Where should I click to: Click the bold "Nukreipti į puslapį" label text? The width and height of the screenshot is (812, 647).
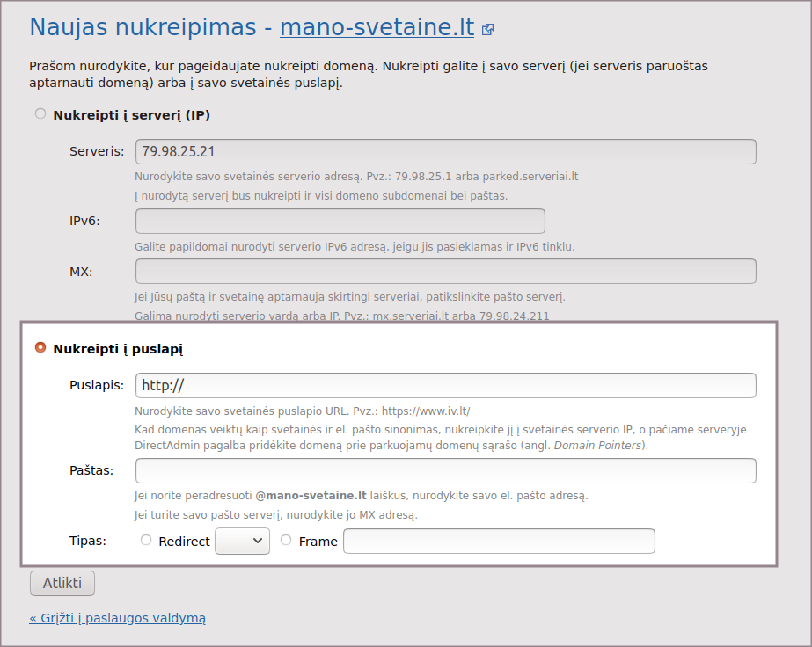tap(118, 349)
